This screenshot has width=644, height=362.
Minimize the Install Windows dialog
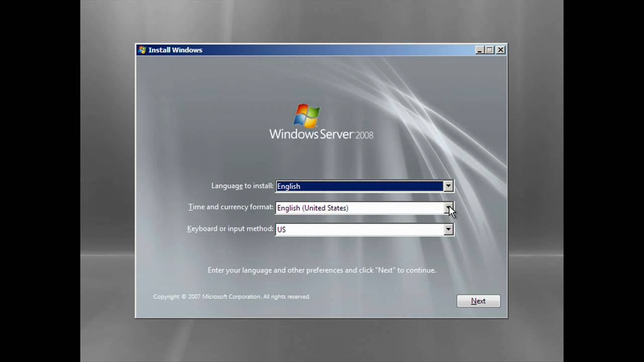pyautogui.click(x=479, y=50)
